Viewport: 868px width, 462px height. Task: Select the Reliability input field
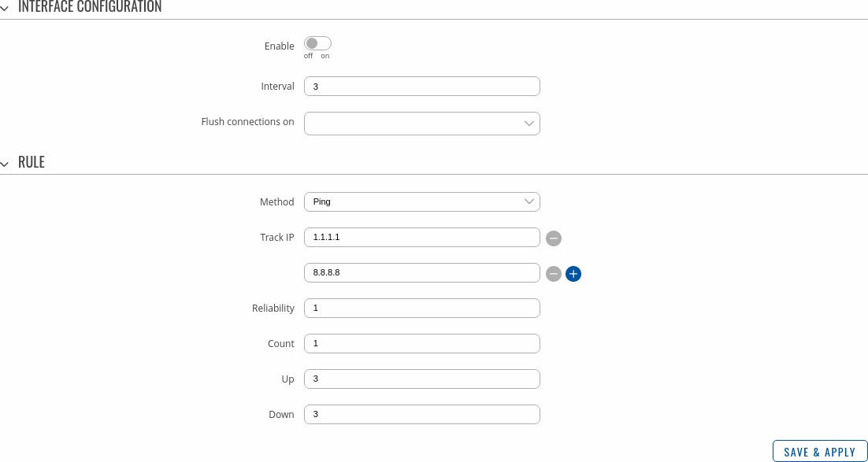(x=421, y=309)
